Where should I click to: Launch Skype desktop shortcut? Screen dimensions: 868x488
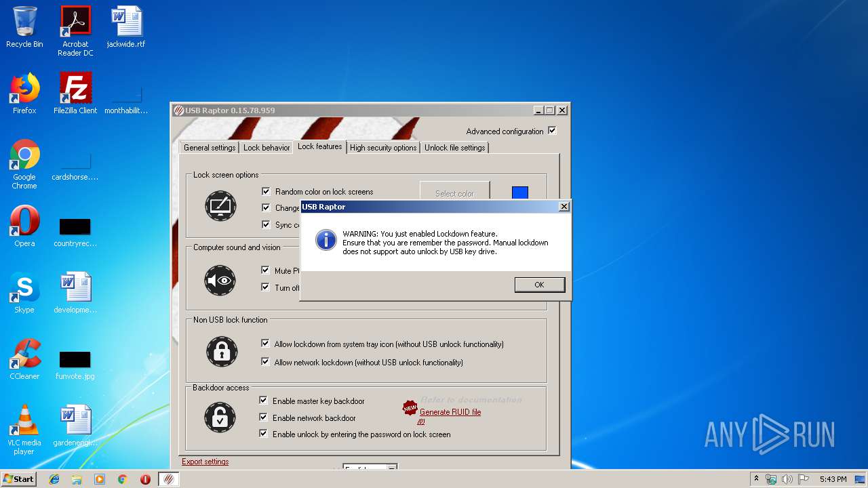[24, 293]
